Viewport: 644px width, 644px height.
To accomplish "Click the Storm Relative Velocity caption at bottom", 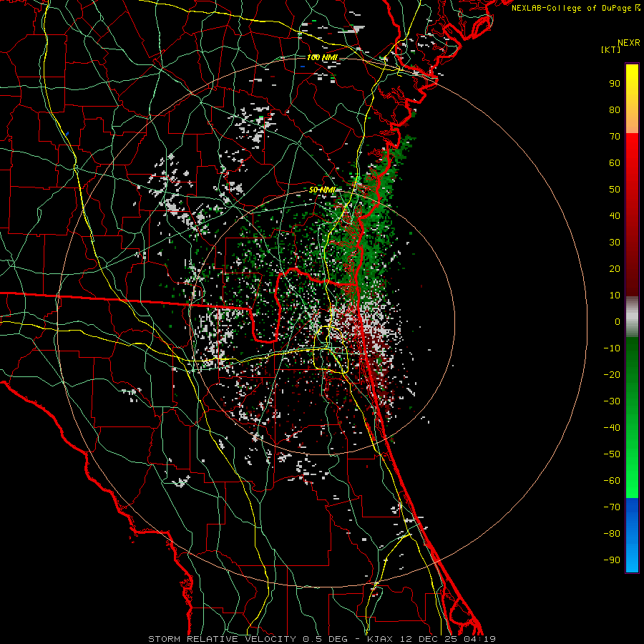I will click(x=322, y=639).
